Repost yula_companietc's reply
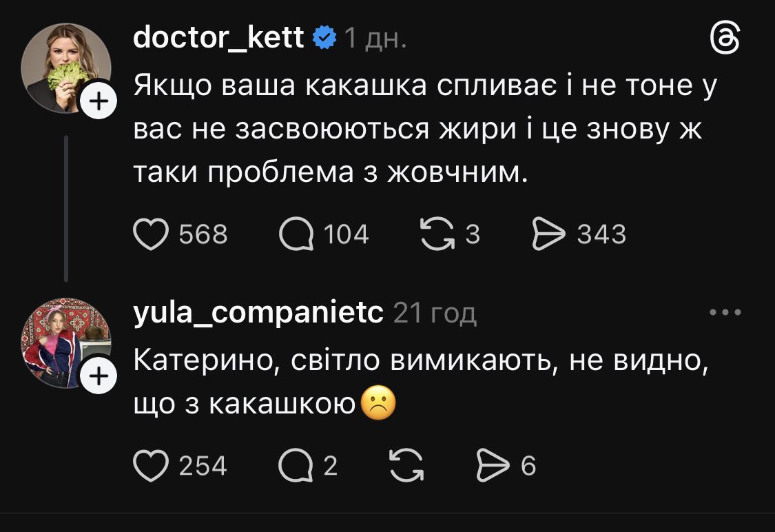The image size is (775, 532). pyautogui.click(x=407, y=467)
